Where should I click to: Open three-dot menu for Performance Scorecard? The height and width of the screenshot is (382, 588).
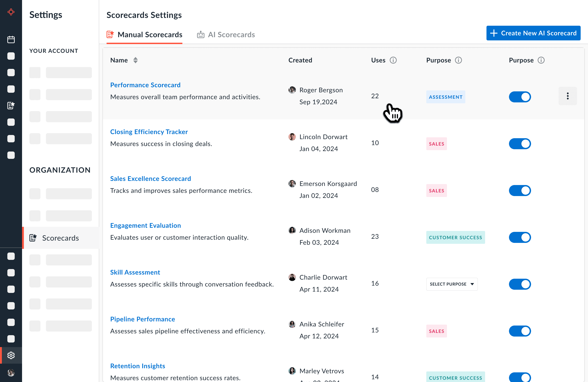(568, 96)
